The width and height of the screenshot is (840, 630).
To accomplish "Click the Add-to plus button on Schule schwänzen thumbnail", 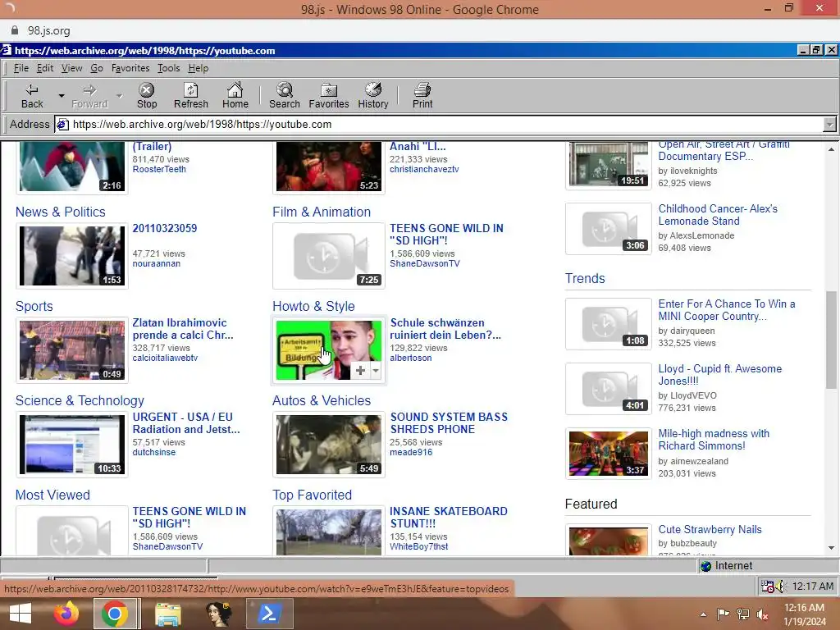I will pos(361,370).
